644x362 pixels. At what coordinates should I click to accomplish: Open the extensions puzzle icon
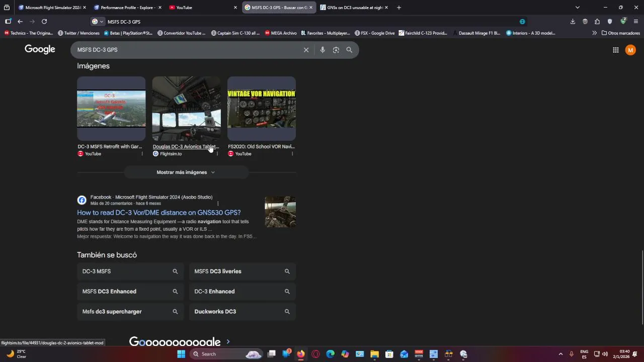[597, 22]
